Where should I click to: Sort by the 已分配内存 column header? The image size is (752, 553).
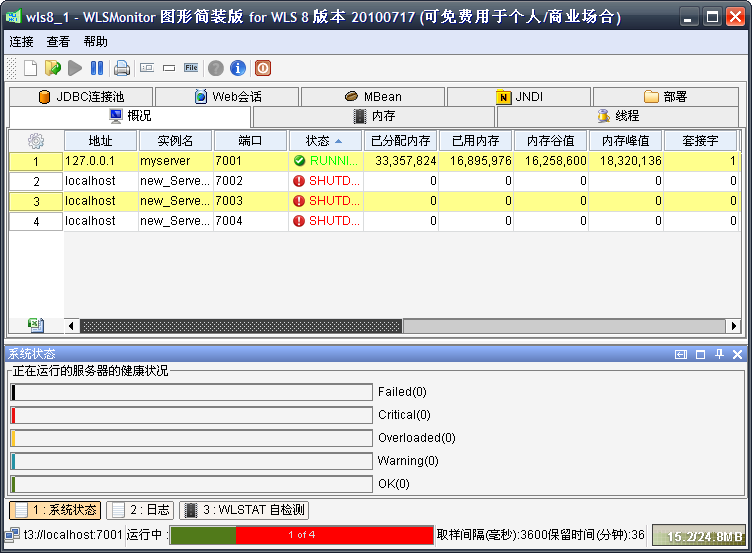400,141
